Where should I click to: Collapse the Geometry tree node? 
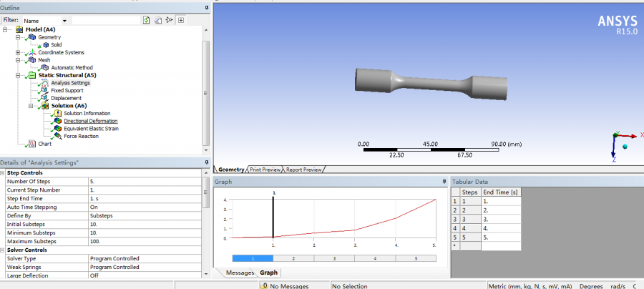click(18, 37)
